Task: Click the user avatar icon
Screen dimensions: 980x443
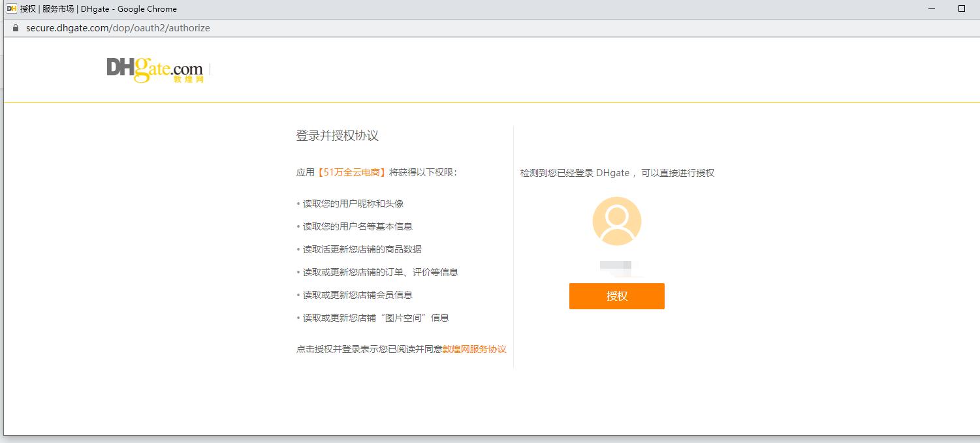Action: (617, 221)
